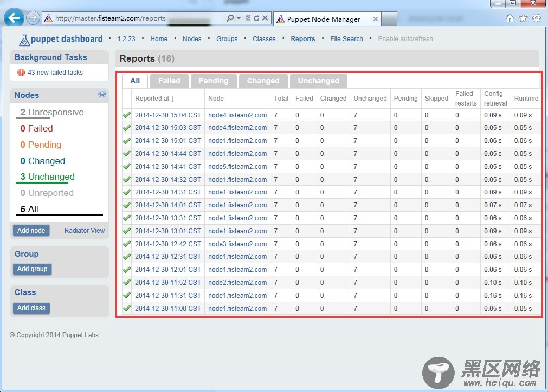Open the 43 new failed tasks link
The width and height of the screenshot is (548, 392).
click(x=55, y=72)
